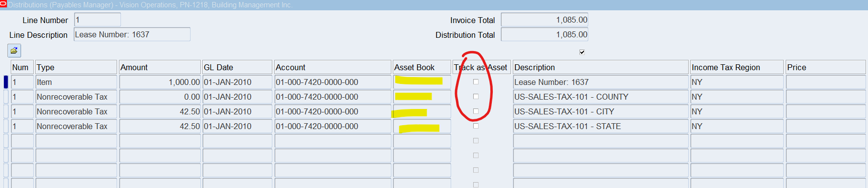Select the 42.50 amount in STATE row

click(160, 126)
